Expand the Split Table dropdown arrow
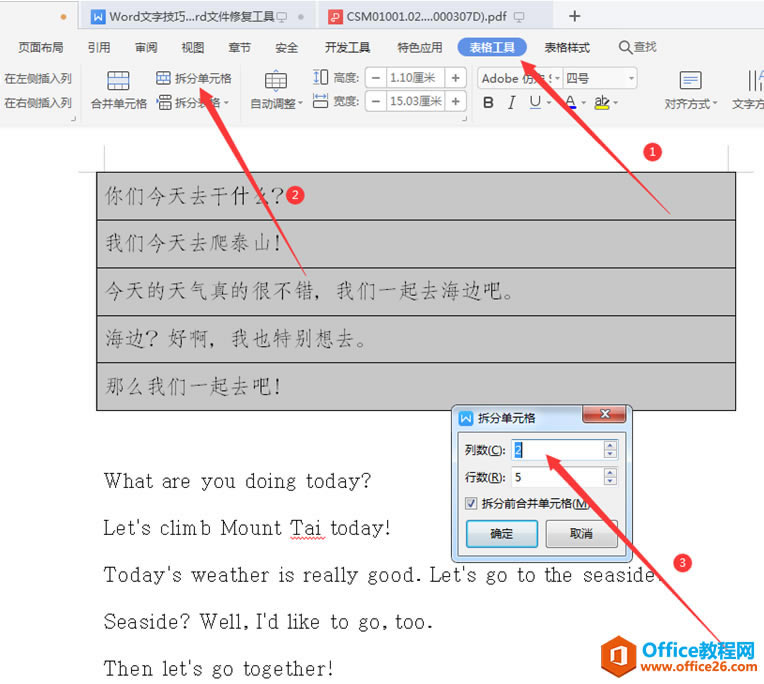Screen dimensions: 764x684 (x=227, y=103)
